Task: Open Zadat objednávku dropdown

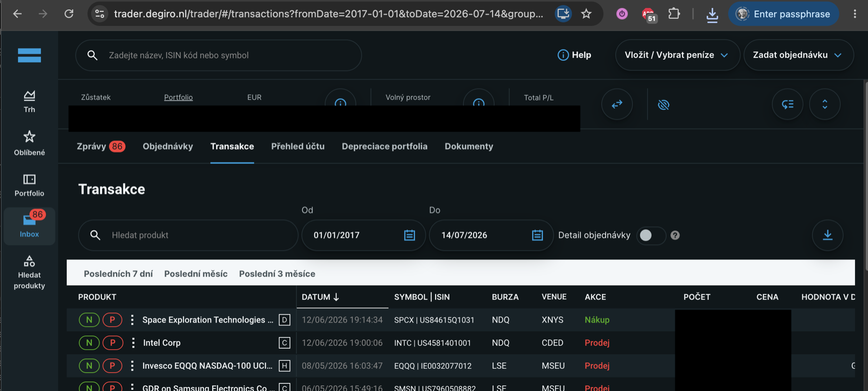Action: coord(798,55)
